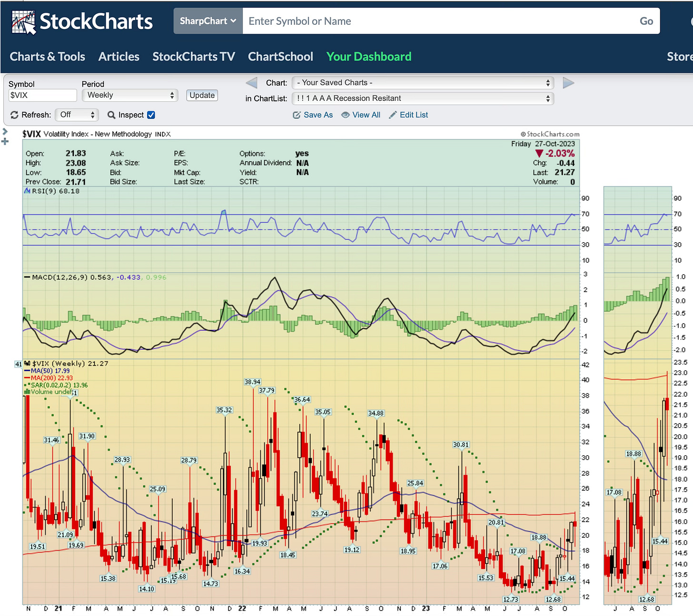Click the Symbol $VIX input field

click(42, 95)
